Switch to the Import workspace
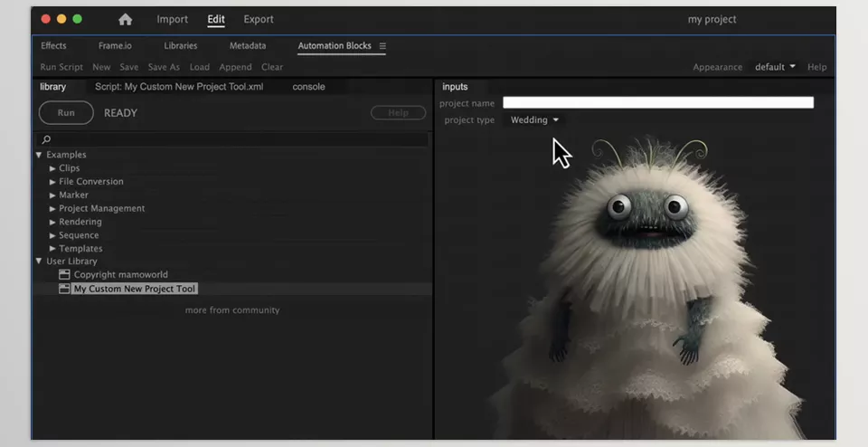 (x=172, y=20)
